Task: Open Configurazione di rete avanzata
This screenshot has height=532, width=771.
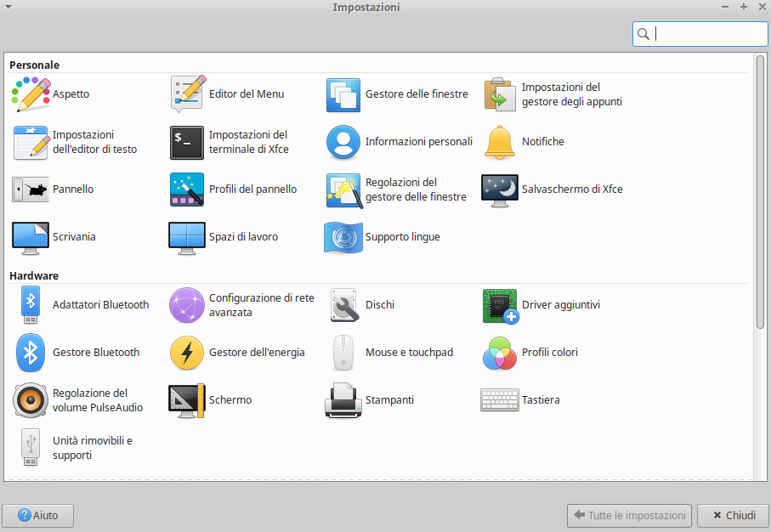Action: (x=242, y=305)
